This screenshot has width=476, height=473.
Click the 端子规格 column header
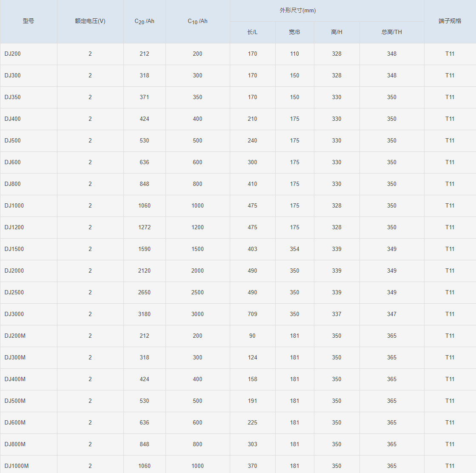click(450, 21)
